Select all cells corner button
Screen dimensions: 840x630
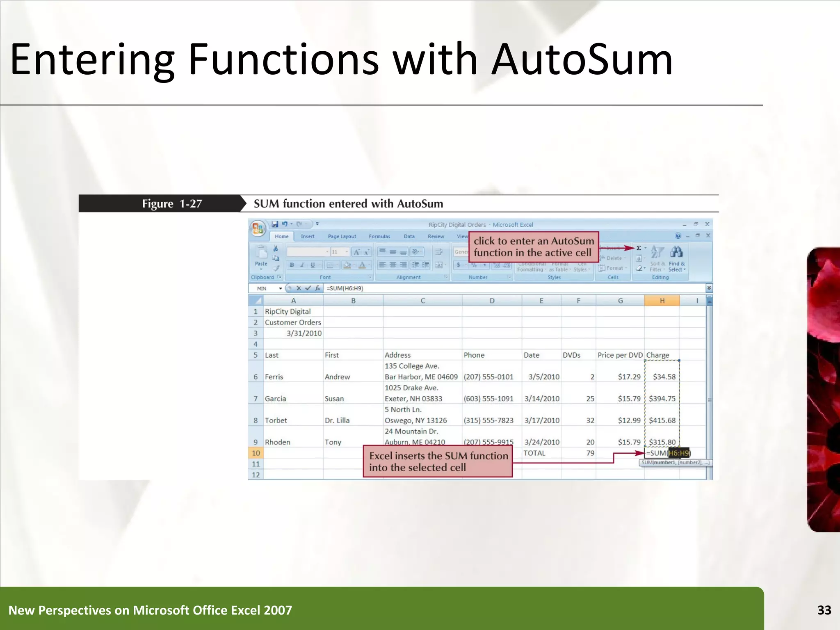tap(256, 301)
